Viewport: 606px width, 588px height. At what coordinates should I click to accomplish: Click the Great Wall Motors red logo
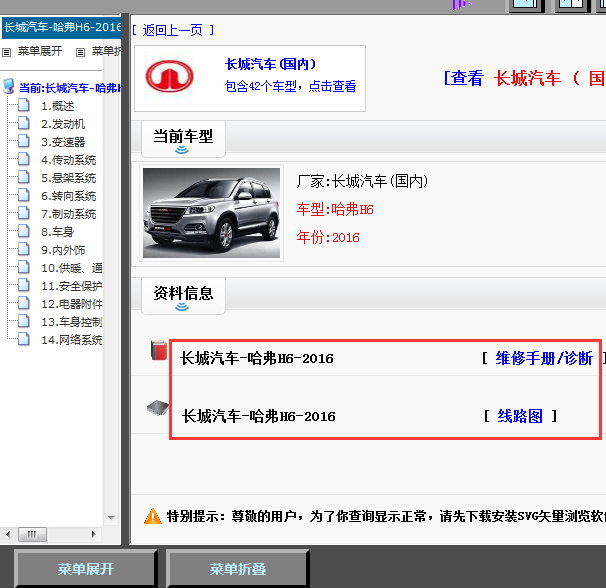tap(169, 76)
